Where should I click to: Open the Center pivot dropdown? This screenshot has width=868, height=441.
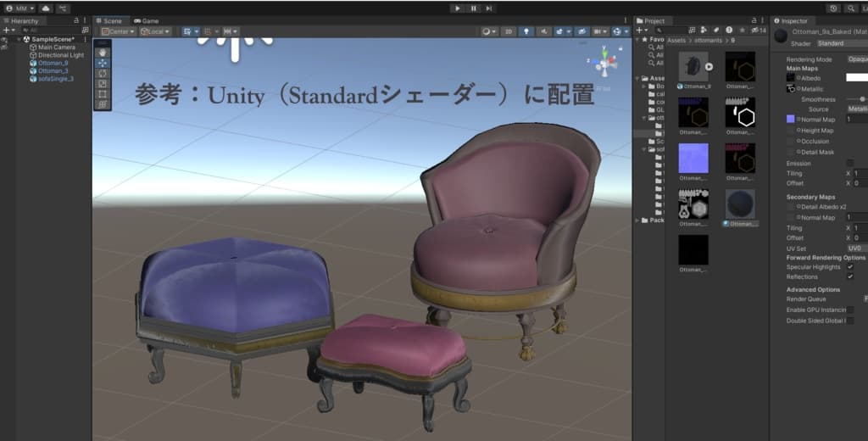point(118,31)
